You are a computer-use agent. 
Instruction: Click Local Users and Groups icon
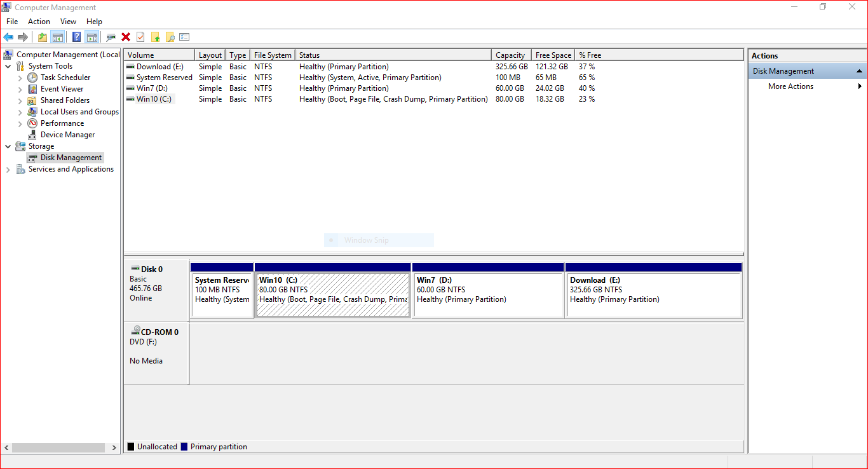click(32, 112)
